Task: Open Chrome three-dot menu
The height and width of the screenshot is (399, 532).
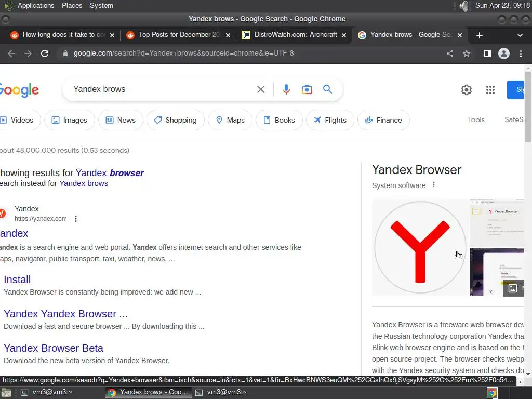Action: (x=521, y=54)
